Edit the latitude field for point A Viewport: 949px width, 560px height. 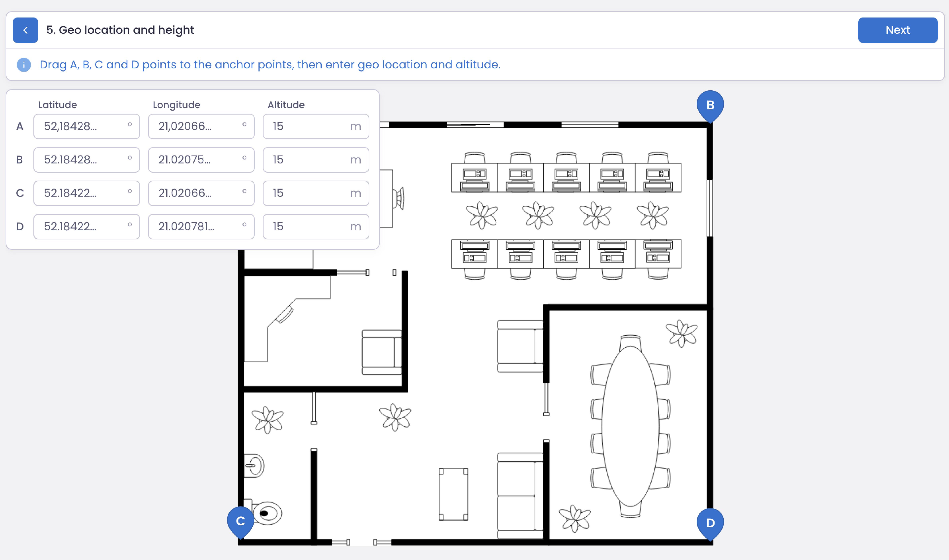[86, 126]
